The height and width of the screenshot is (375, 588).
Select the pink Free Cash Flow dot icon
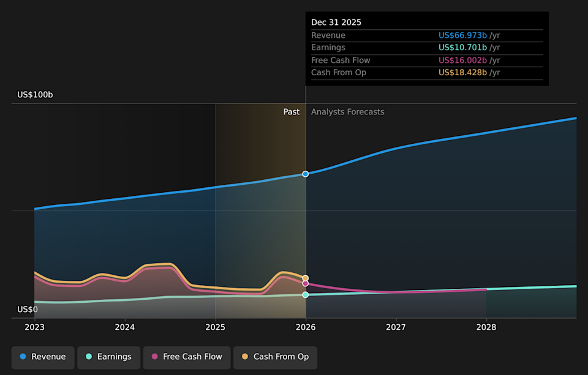[x=154, y=357]
